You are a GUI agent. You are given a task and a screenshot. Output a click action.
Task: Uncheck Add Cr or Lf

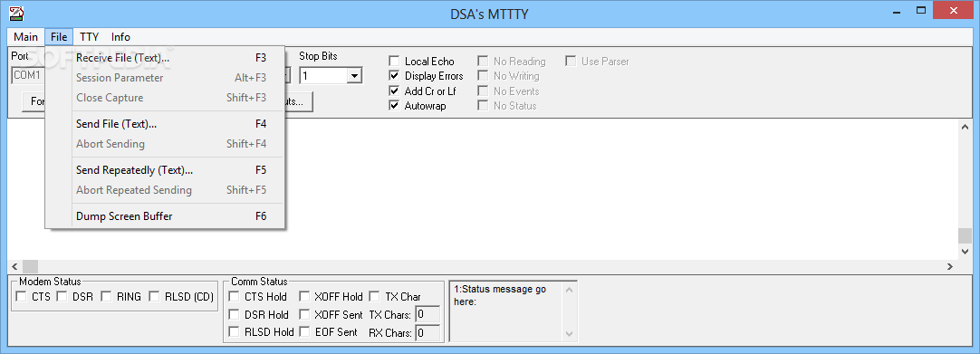pos(394,91)
